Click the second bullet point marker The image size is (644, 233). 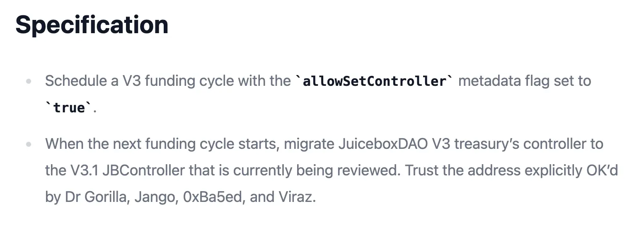tap(29, 145)
